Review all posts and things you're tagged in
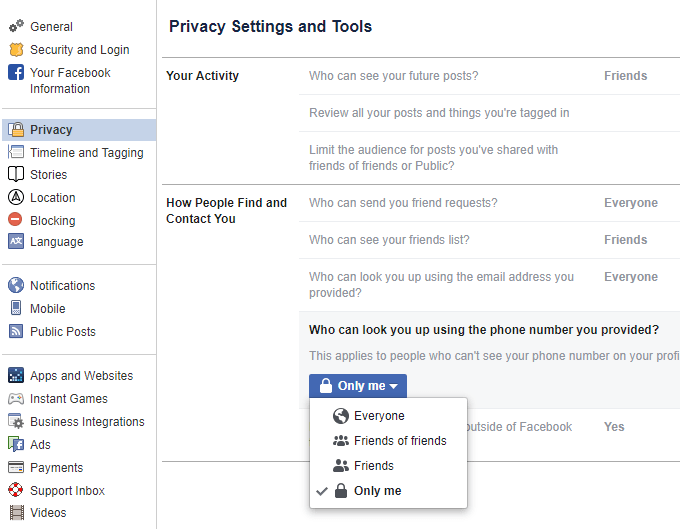 (439, 113)
